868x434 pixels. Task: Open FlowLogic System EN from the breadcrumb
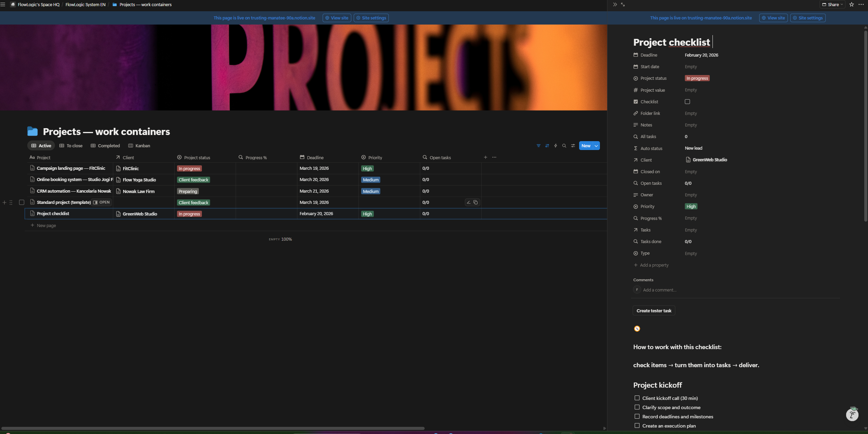[85, 4]
